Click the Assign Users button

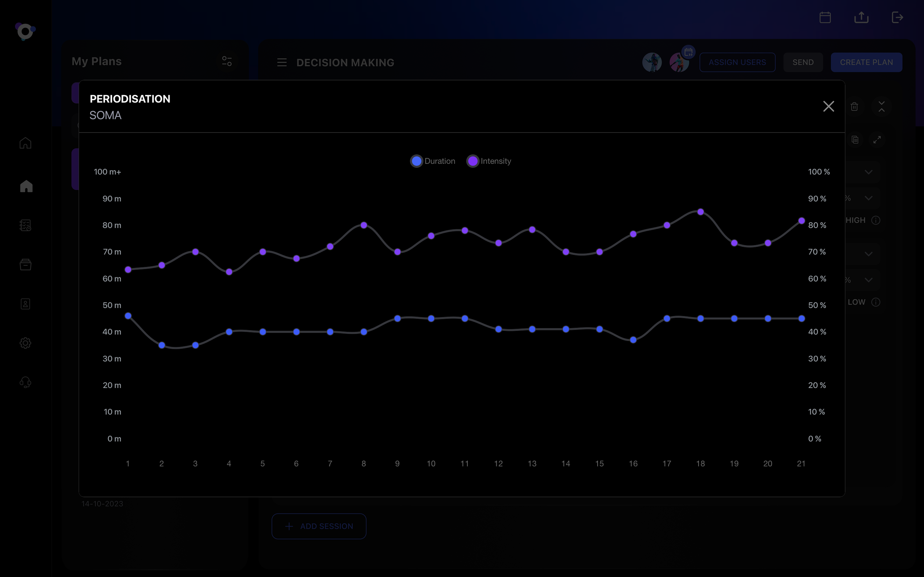coord(737,62)
